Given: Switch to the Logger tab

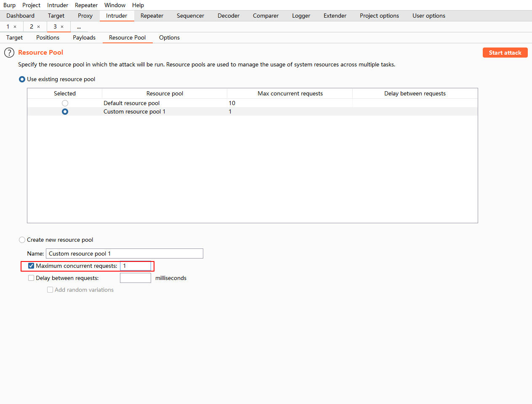Looking at the screenshot, I should click(x=301, y=16).
